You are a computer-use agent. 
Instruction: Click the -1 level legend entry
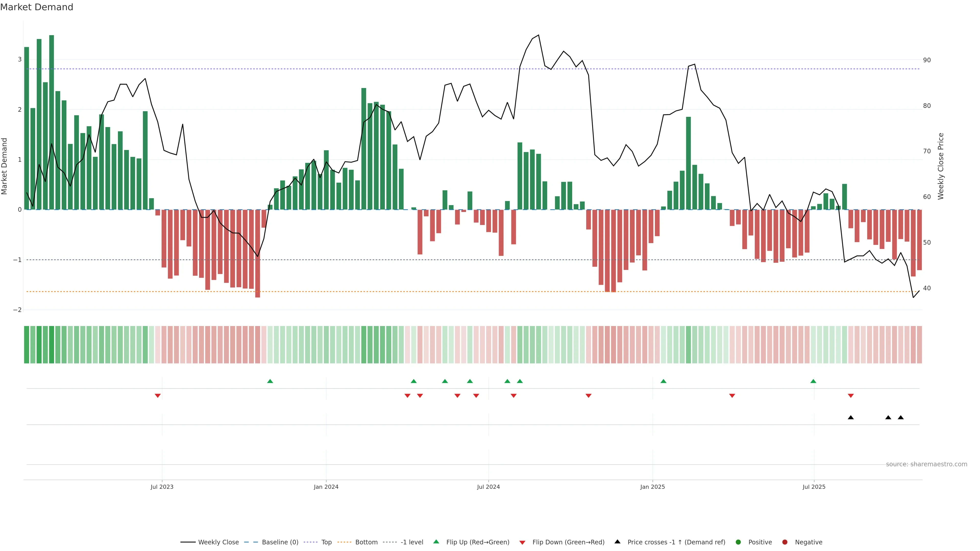tap(412, 542)
